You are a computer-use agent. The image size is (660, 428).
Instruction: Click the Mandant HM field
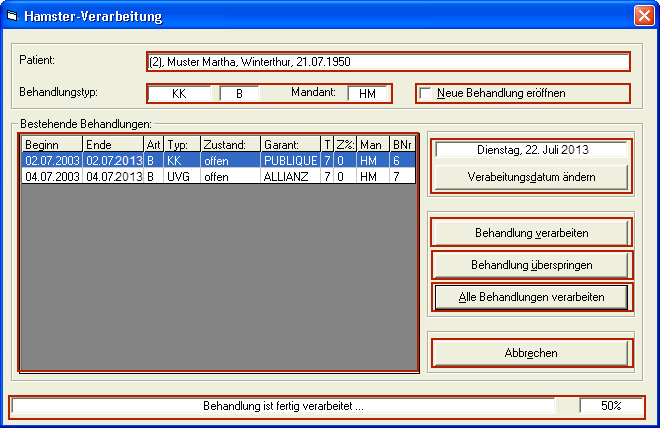pos(367,93)
